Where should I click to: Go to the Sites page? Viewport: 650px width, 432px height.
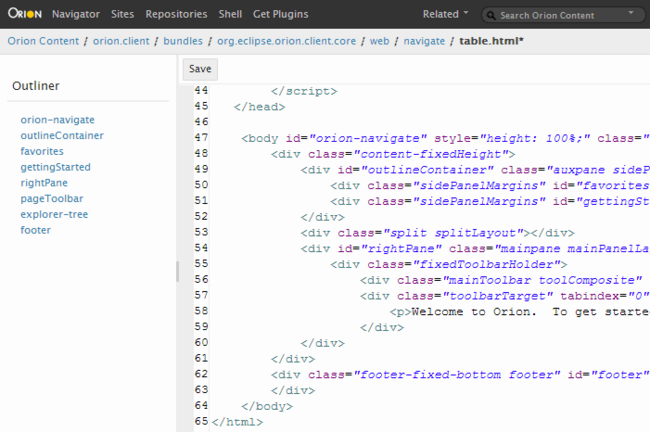[122, 14]
